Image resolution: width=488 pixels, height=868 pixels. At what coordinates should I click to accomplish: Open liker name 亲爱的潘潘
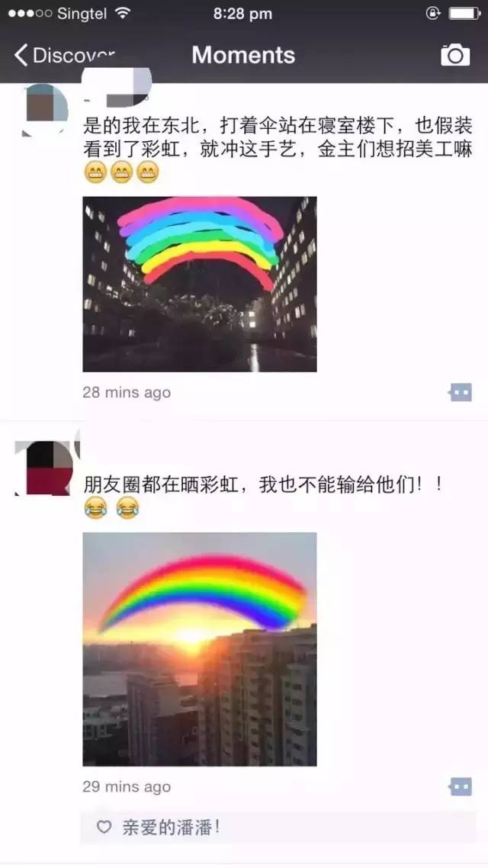click(171, 828)
